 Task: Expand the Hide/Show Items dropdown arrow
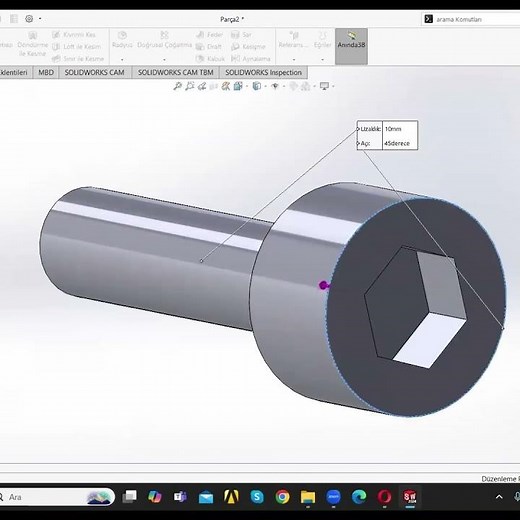click(284, 86)
